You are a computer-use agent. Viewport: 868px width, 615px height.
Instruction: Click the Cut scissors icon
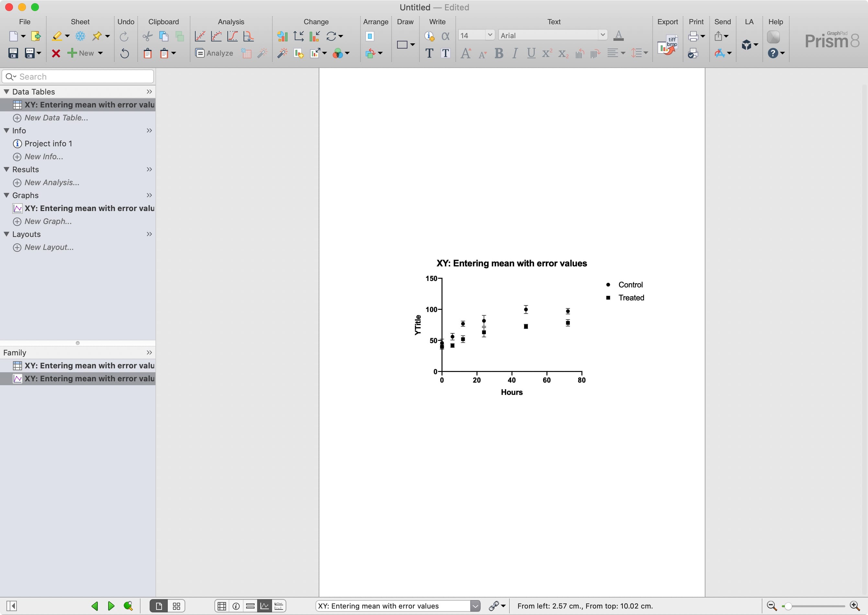(x=147, y=36)
